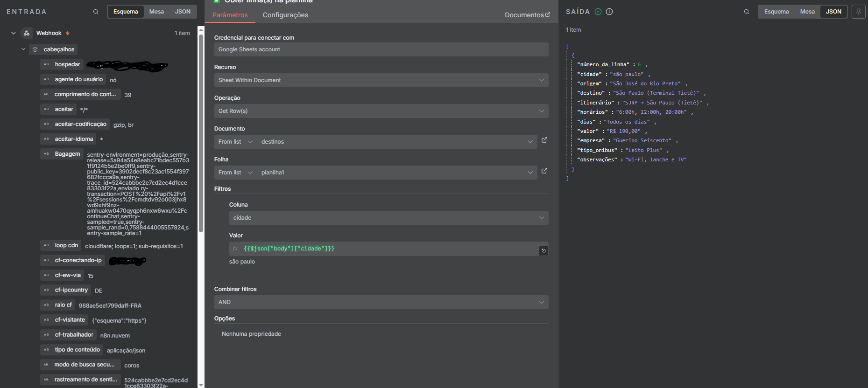This screenshot has height=388, width=868.
Task: Select Esquema view in SAÍDA panel
Action: (x=776, y=12)
